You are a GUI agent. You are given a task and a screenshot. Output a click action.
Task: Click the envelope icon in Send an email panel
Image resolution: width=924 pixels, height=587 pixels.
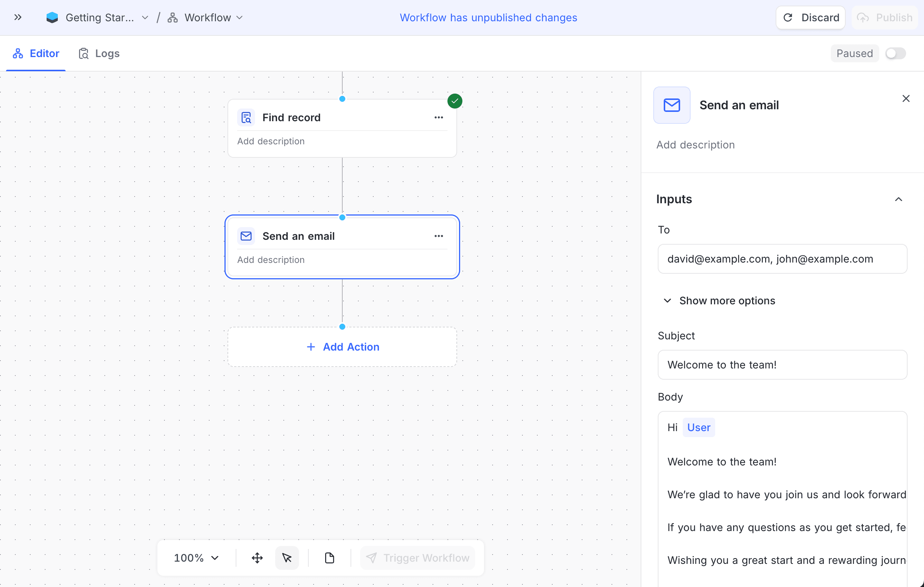click(x=672, y=105)
